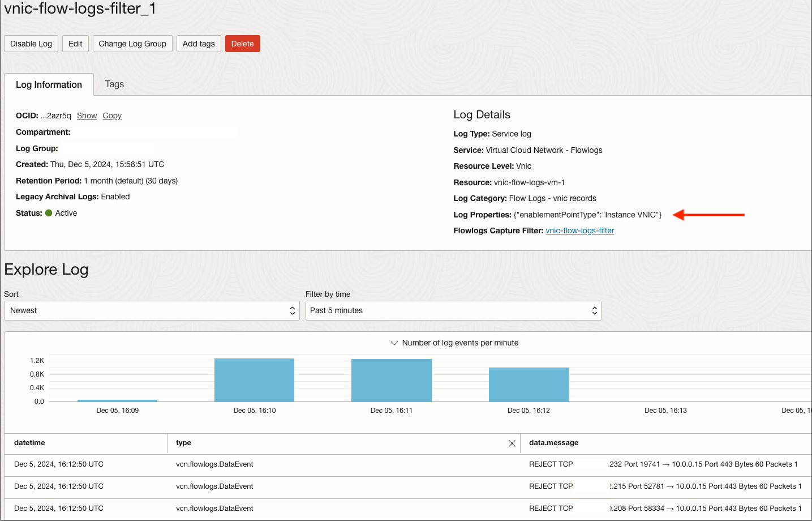Sort by the datetime column header
This screenshot has height=521, width=812.
tap(29, 443)
